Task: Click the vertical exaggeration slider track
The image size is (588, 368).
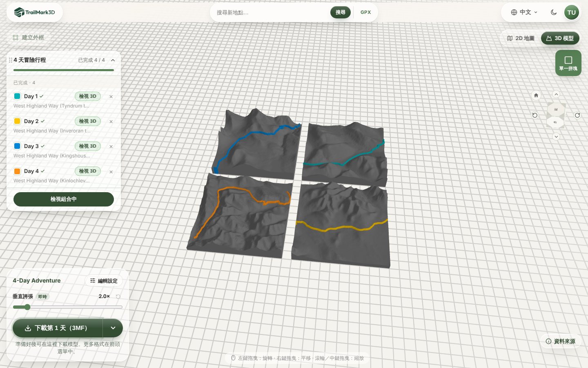Action: click(x=68, y=307)
